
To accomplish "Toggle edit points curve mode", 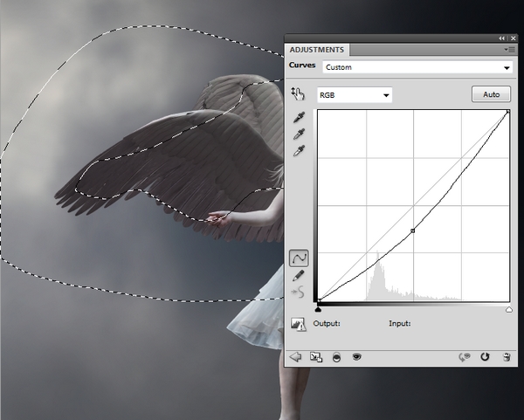I will pos(299,258).
